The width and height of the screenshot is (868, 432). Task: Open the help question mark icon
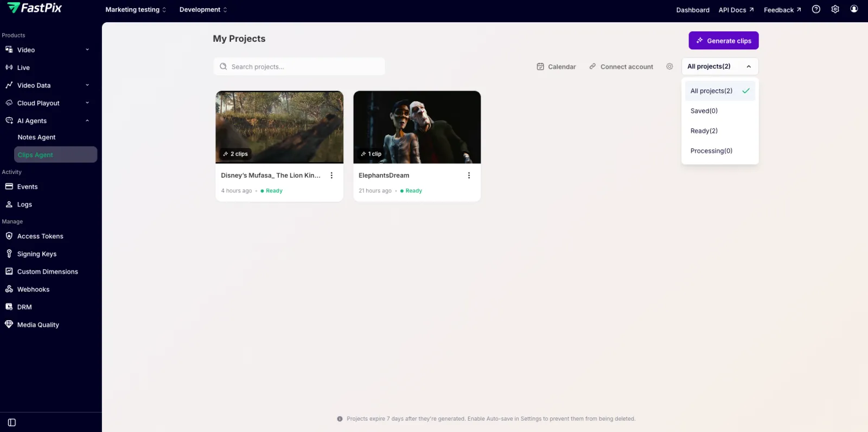click(x=816, y=9)
